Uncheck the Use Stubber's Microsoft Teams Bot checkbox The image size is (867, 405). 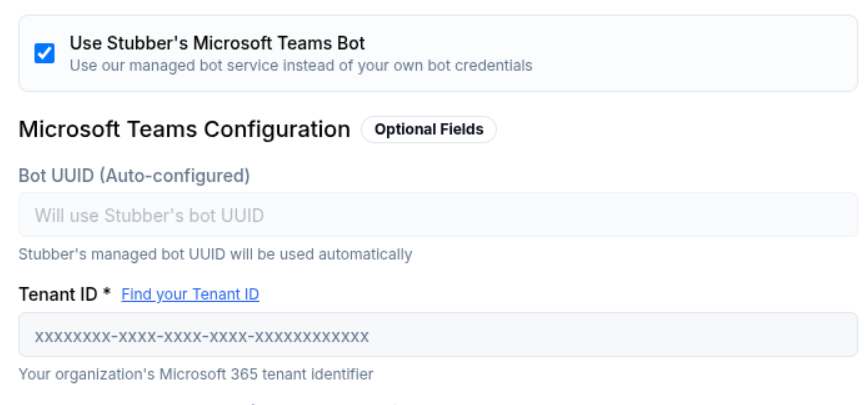pos(44,53)
